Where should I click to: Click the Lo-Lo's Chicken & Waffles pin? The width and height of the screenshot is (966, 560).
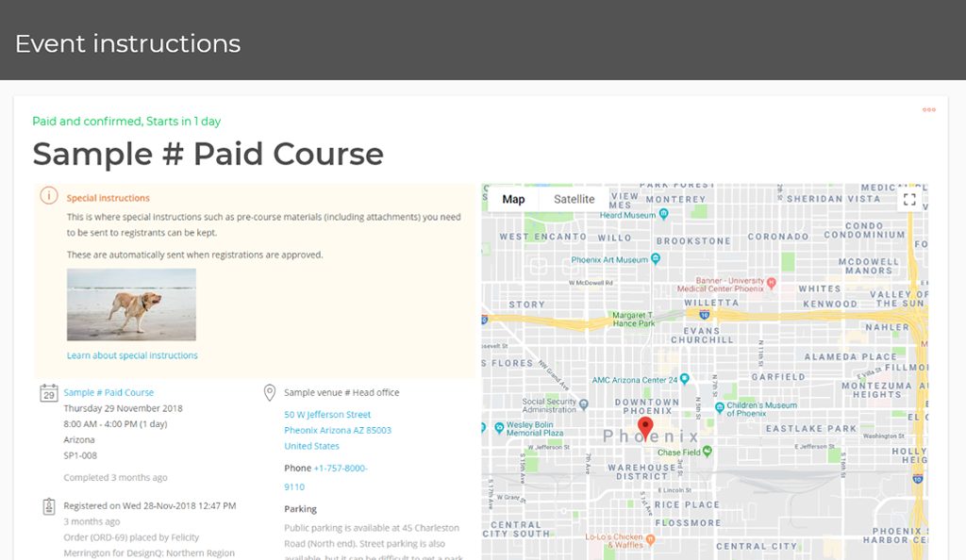coord(650,539)
